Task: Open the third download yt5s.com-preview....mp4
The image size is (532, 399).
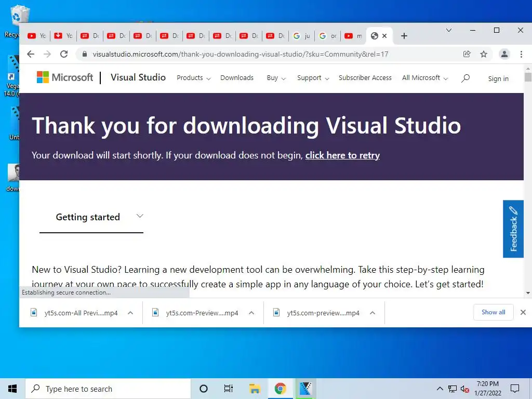Action: coord(317,313)
